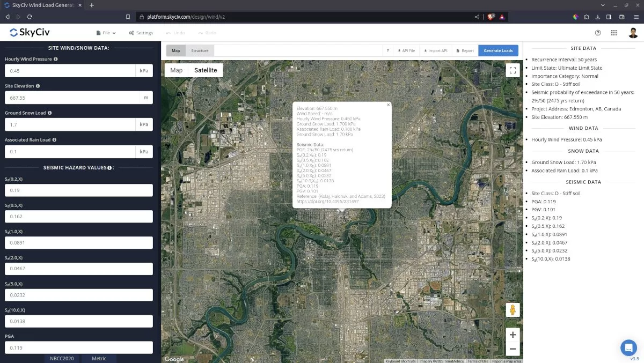Click the browser bookmark star icon

click(128, 17)
